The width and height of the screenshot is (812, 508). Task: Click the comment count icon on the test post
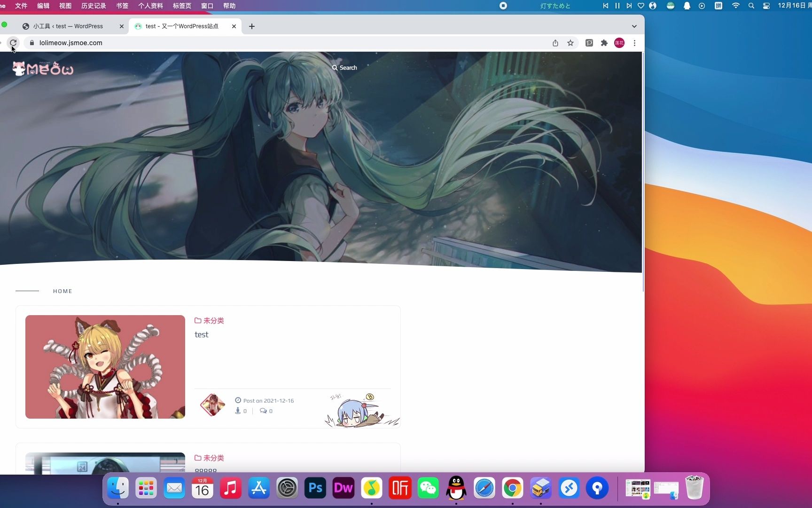(263, 411)
